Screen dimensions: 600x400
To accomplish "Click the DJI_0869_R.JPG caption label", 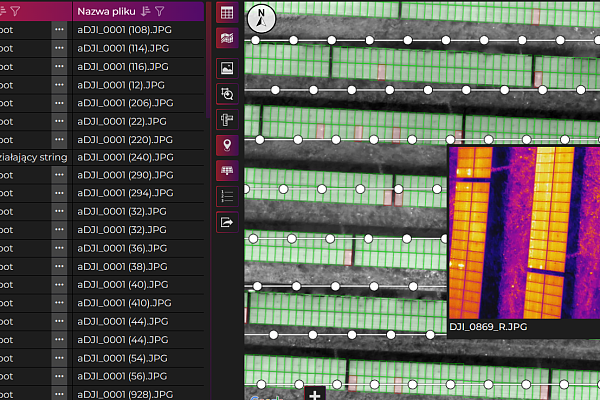I will pos(488,327).
